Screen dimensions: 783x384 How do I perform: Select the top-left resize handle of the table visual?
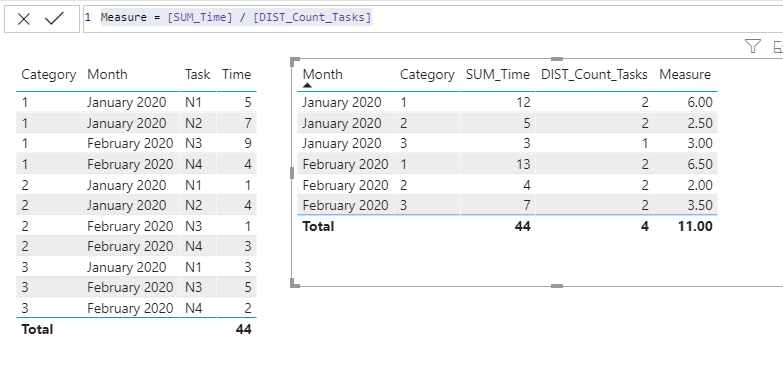[x=295, y=62]
